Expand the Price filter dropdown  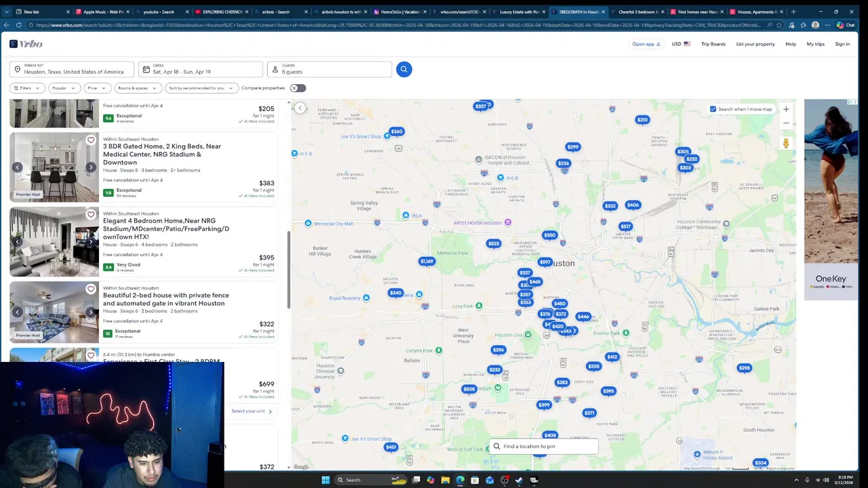97,88
